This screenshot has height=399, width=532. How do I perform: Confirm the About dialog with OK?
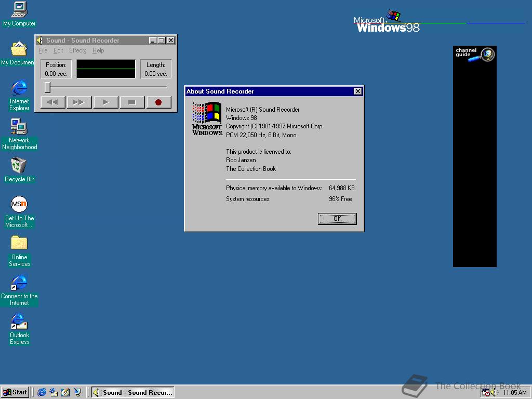tap(337, 219)
